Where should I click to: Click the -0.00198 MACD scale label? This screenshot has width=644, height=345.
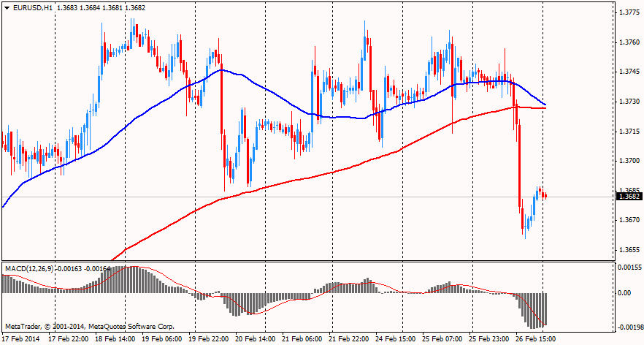click(x=630, y=327)
